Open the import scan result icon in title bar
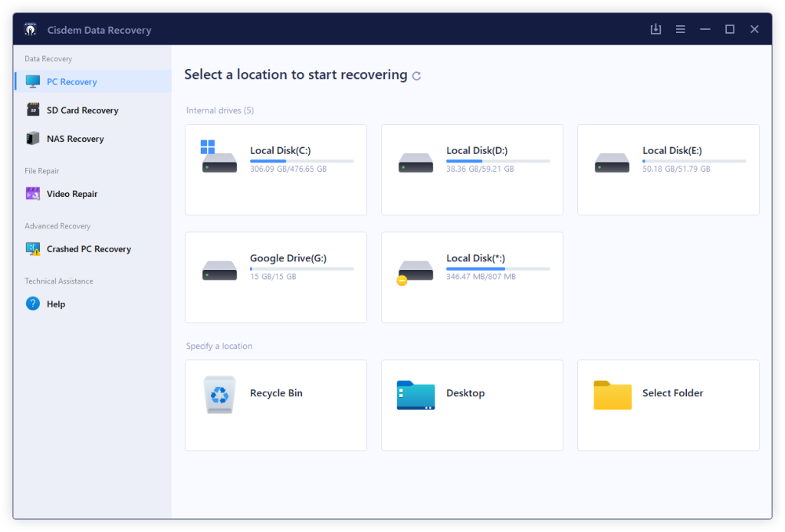Viewport: 785px width, 532px height. (x=655, y=29)
